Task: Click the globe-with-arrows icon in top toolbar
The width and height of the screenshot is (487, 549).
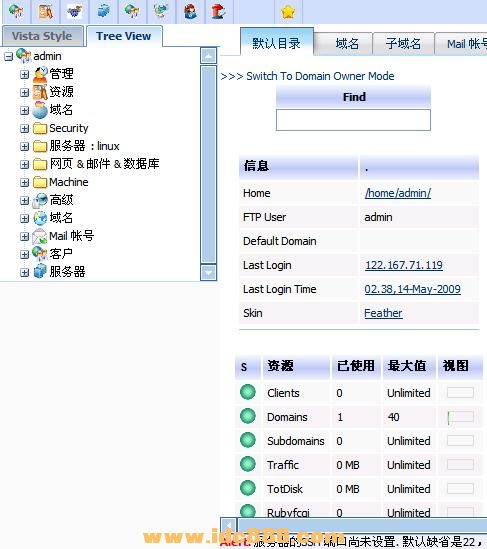Action: (161, 11)
